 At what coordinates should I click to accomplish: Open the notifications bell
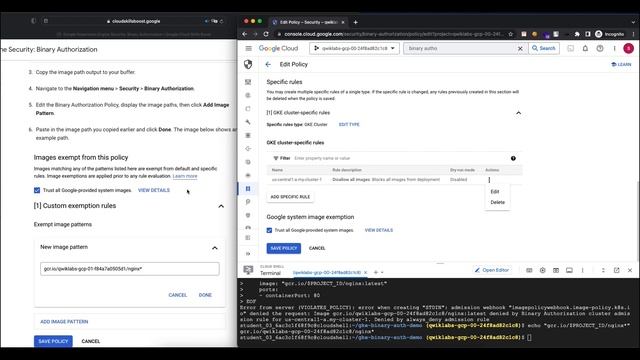point(585,48)
